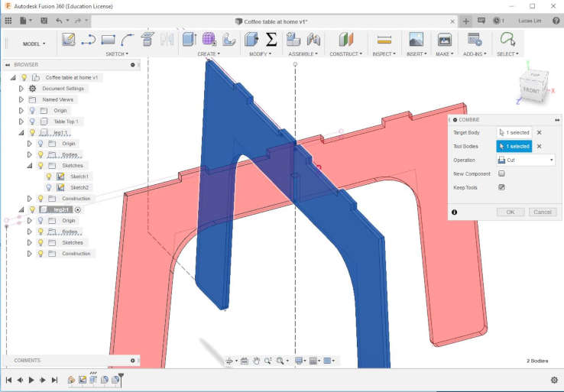The height and width of the screenshot is (392, 564).
Task: Open the comments notification icon
Action: [481, 21]
